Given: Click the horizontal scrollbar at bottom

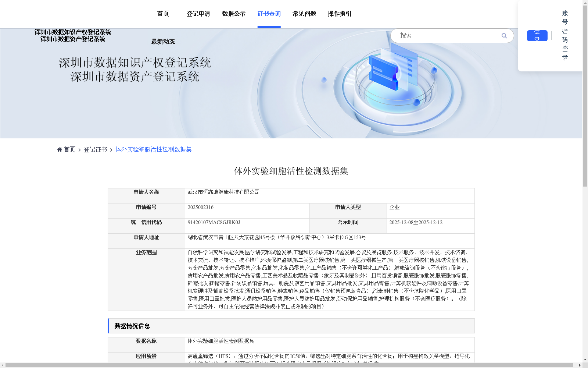Looking at the screenshot, I should click(x=289, y=365).
